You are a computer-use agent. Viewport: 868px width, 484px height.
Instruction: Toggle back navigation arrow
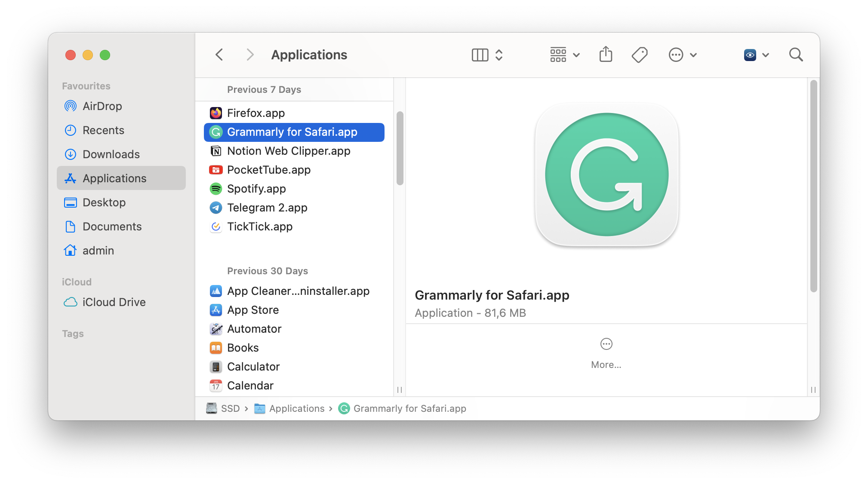tap(219, 55)
